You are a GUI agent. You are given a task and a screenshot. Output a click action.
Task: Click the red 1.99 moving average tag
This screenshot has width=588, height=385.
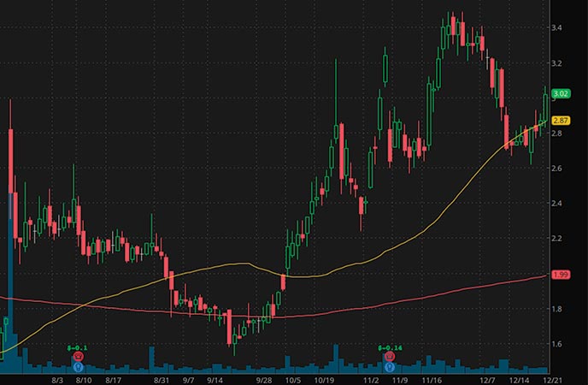click(x=562, y=275)
